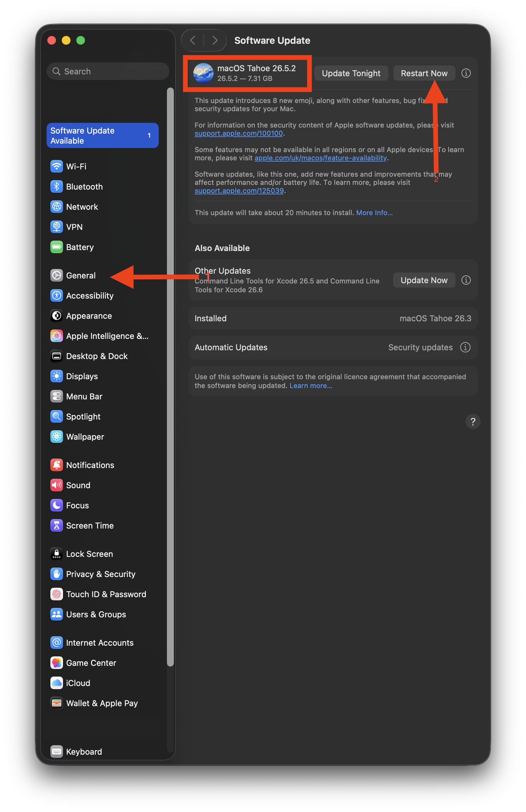
Task: Click Restart Now button
Action: point(424,73)
